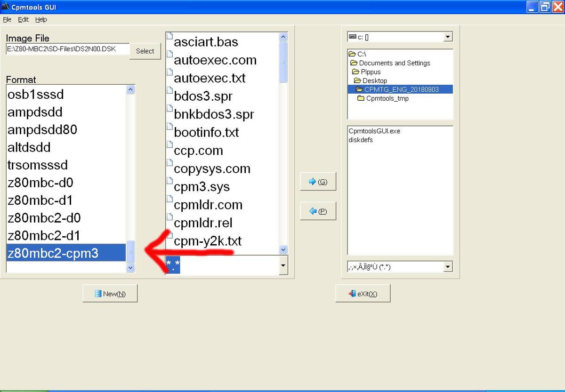Image resolution: width=565 pixels, height=392 pixels.
Task: Open the Help menu
Action: click(41, 19)
